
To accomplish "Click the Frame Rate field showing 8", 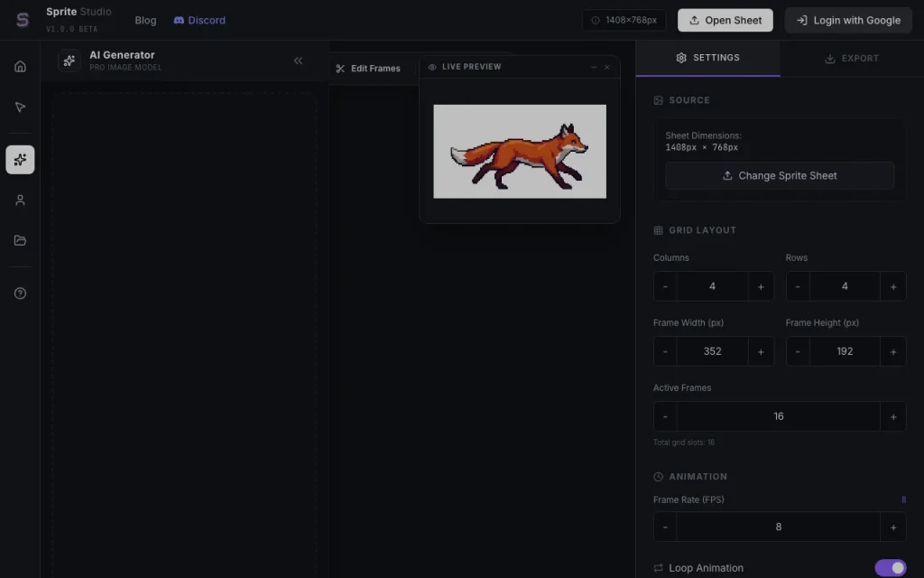I will 779,527.
